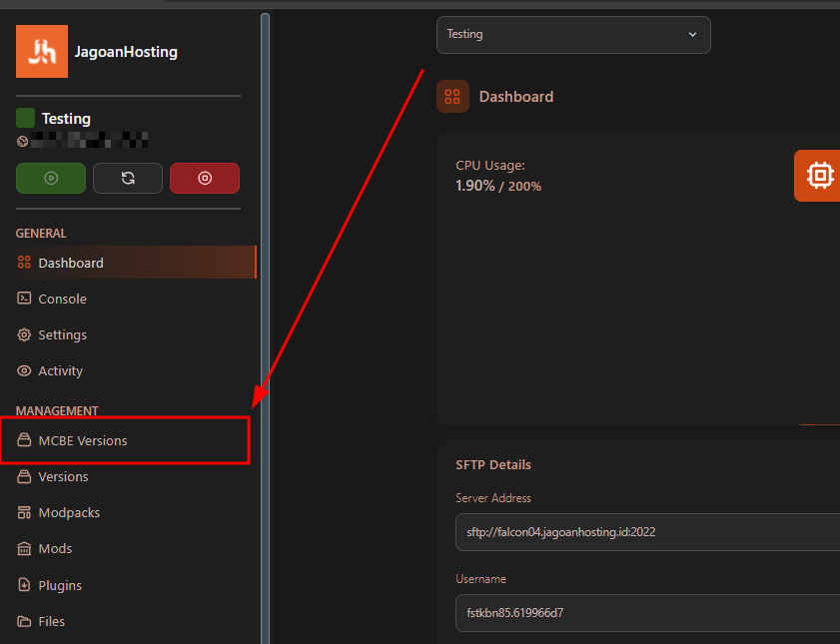Open Dashboard in the sidebar
Viewport: 840px width, 644px height.
pos(71,263)
